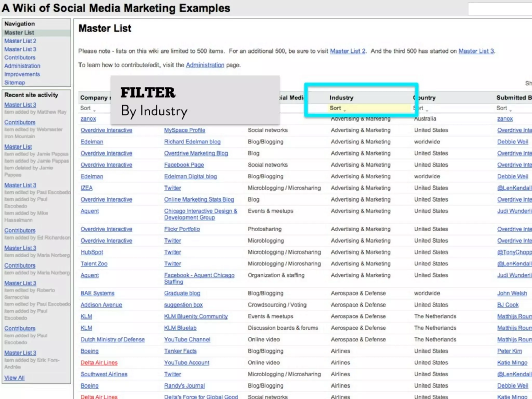Click the Industry column header
Screen dimensions: 532x399
coord(341,98)
